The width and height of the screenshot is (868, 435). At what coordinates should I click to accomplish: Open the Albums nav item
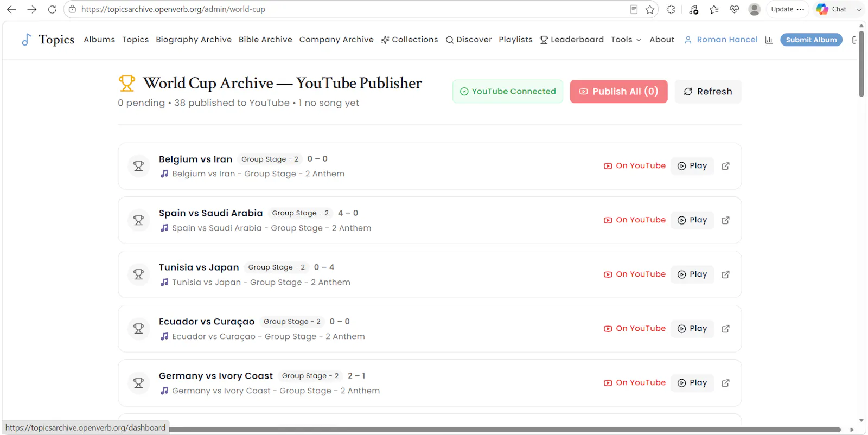[x=99, y=40]
